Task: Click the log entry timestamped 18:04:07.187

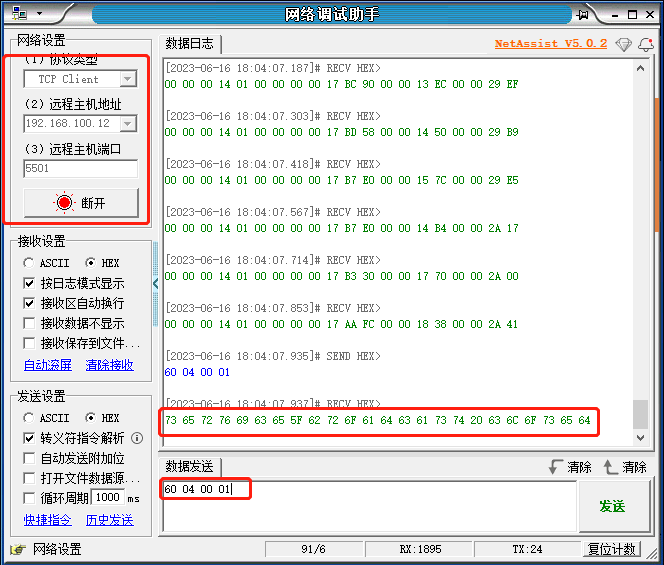Action: (273, 68)
